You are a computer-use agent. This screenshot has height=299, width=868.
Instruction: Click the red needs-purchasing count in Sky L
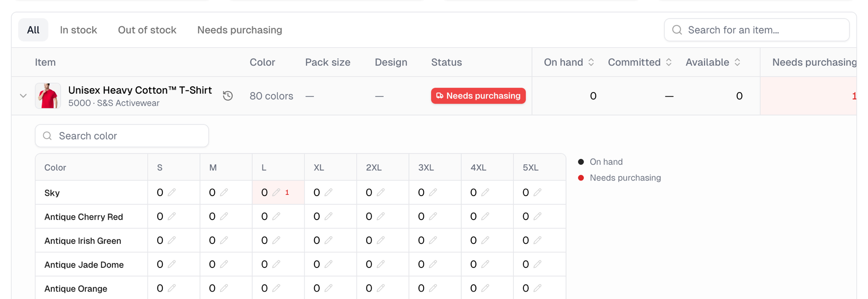(x=287, y=192)
